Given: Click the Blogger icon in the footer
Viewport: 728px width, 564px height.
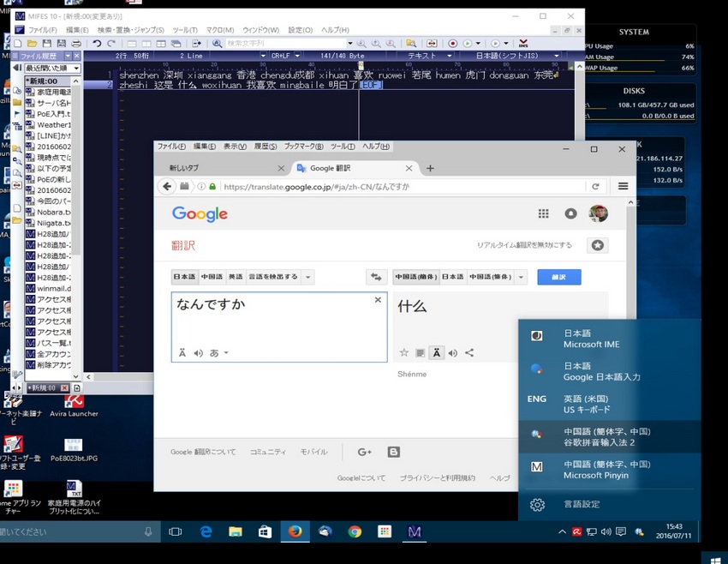Looking at the screenshot, I should tap(394, 452).
